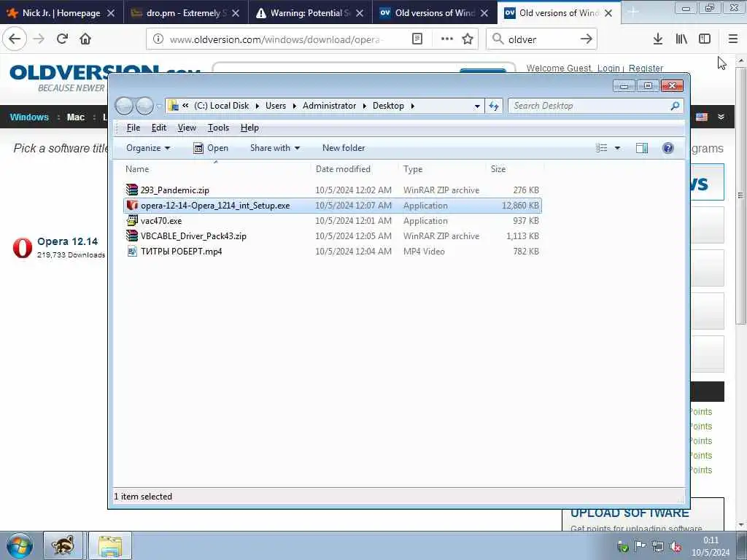
Task: Click Firefox back arrow button
Action: tap(15, 39)
